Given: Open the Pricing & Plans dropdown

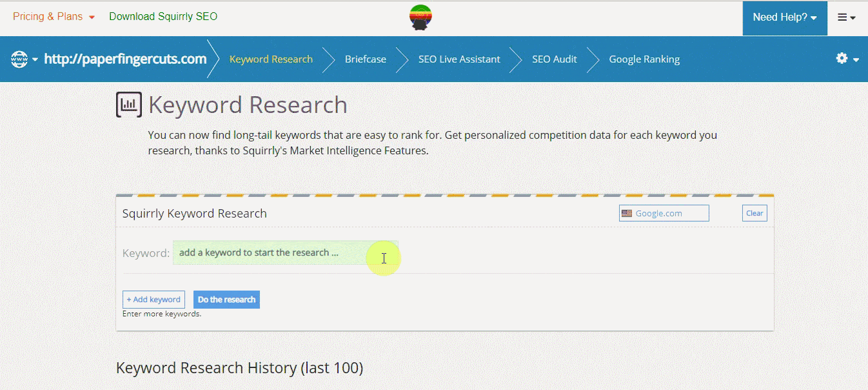Looking at the screenshot, I should click(54, 17).
